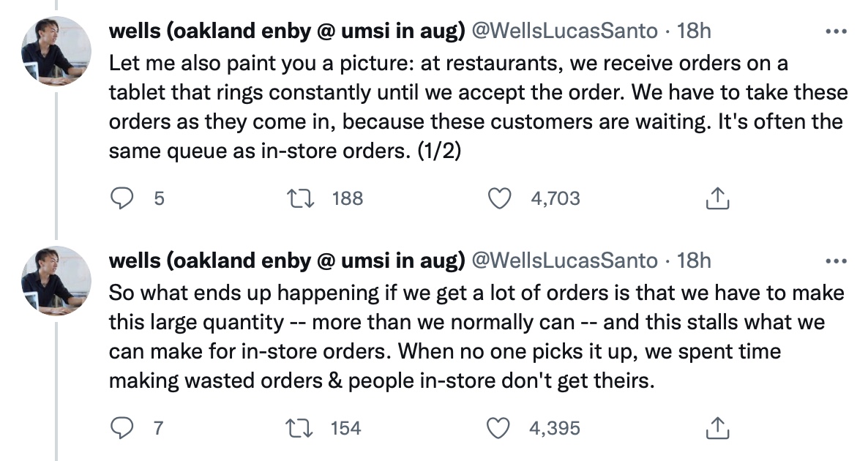
Task: Open the 18h timestamp of second tweet
Action: tap(694, 261)
